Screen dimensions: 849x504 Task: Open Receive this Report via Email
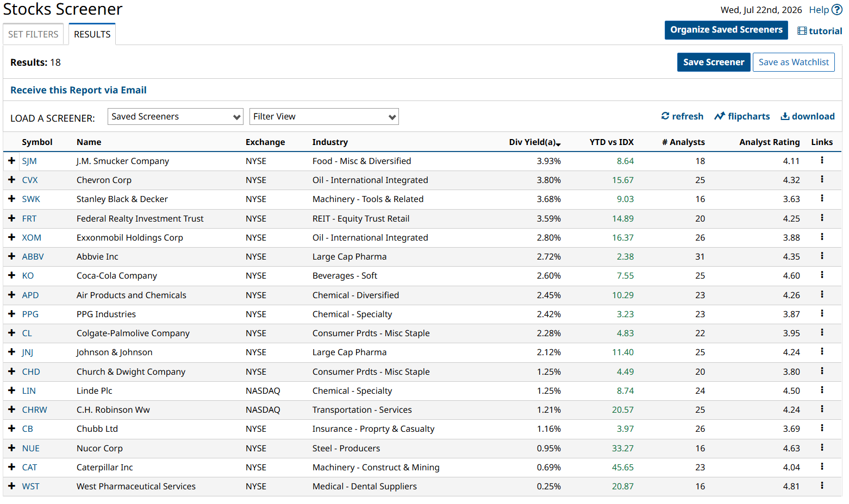(x=78, y=90)
